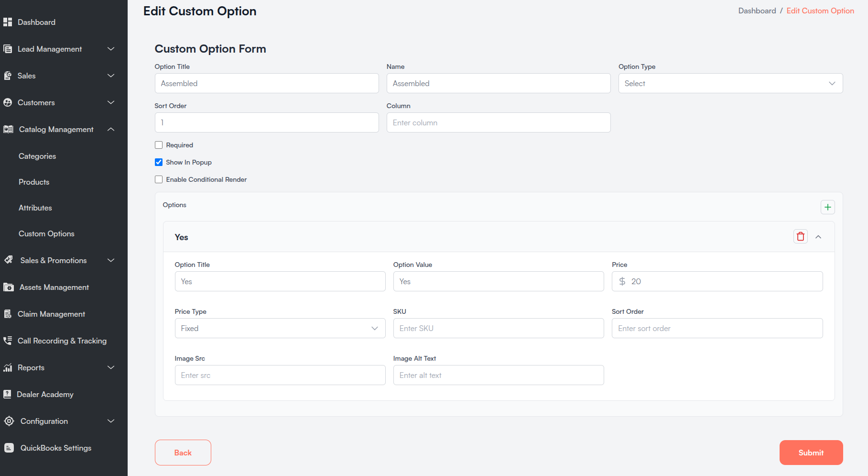Screen dimensions: 868x476
Task: Open Products in the sidebar
Action: 34,182
